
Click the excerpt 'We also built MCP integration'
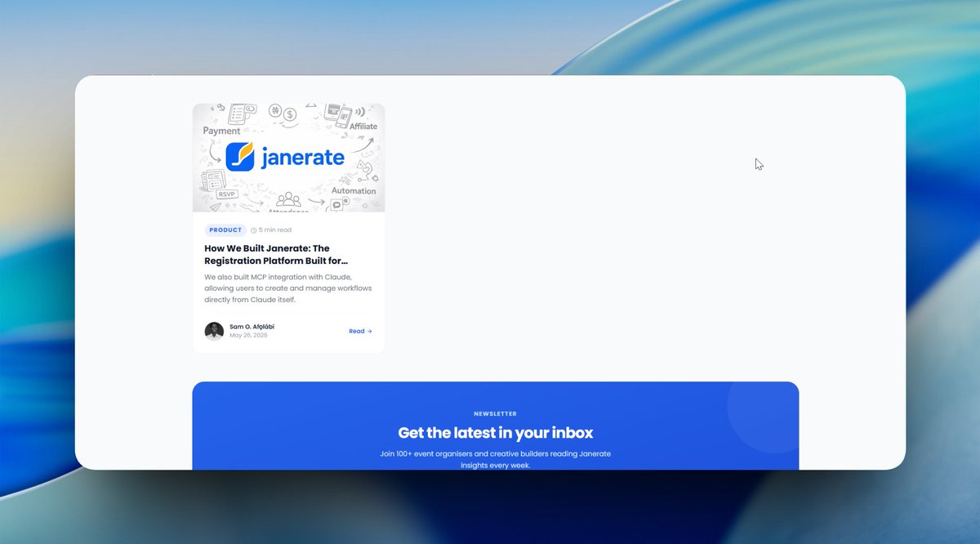(288, 288)
